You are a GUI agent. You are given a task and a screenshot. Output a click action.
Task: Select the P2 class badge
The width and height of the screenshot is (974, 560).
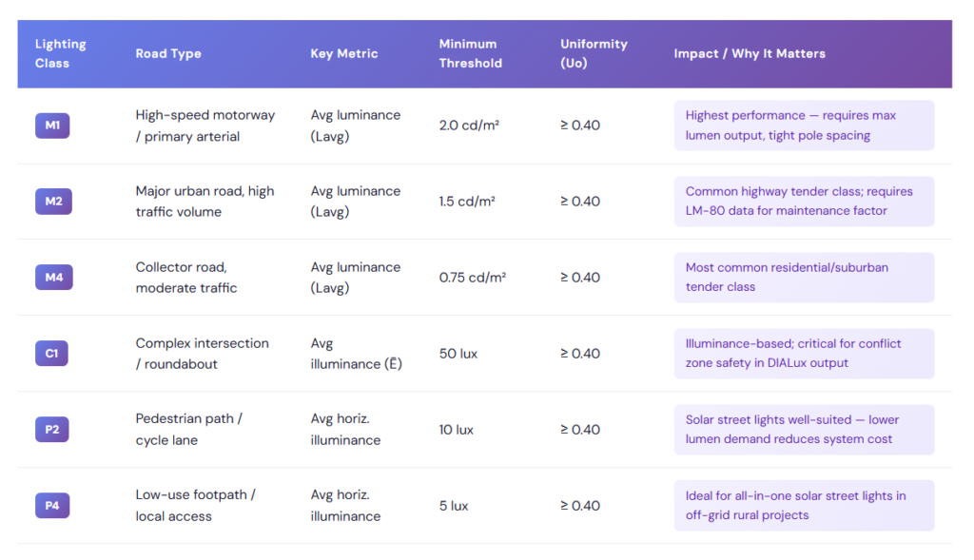(52, 429)
